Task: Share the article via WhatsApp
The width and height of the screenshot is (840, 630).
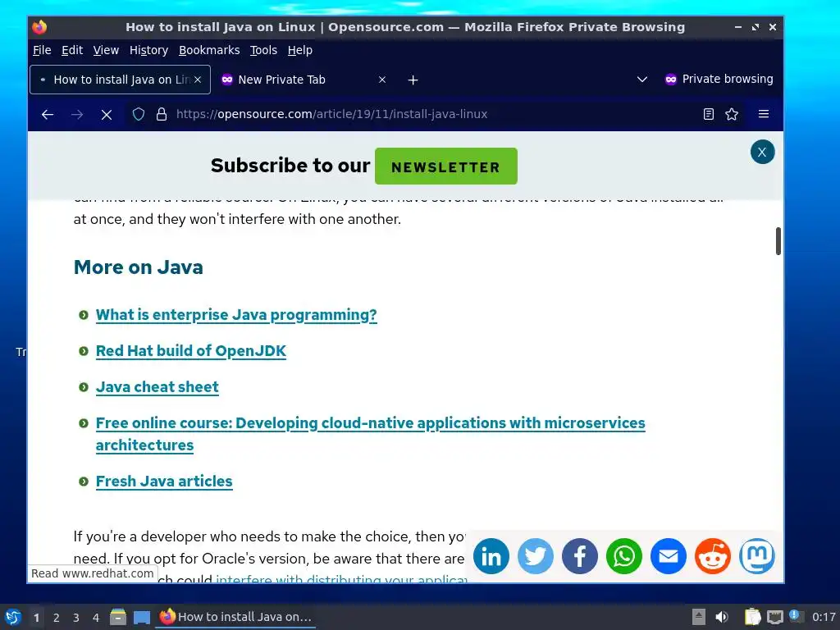Action: [624, 556]
